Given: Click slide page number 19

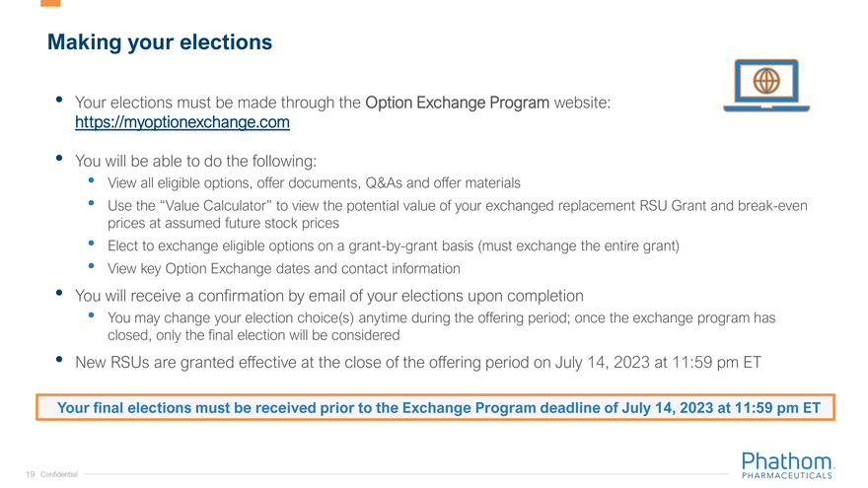Looking at the screenshot, I should click(x=31, y=474).
